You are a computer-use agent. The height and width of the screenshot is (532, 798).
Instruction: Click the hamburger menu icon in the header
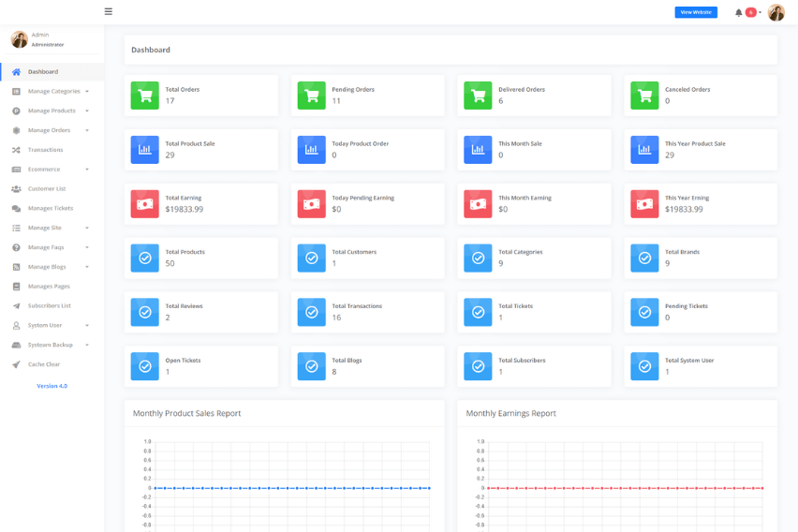109,12
